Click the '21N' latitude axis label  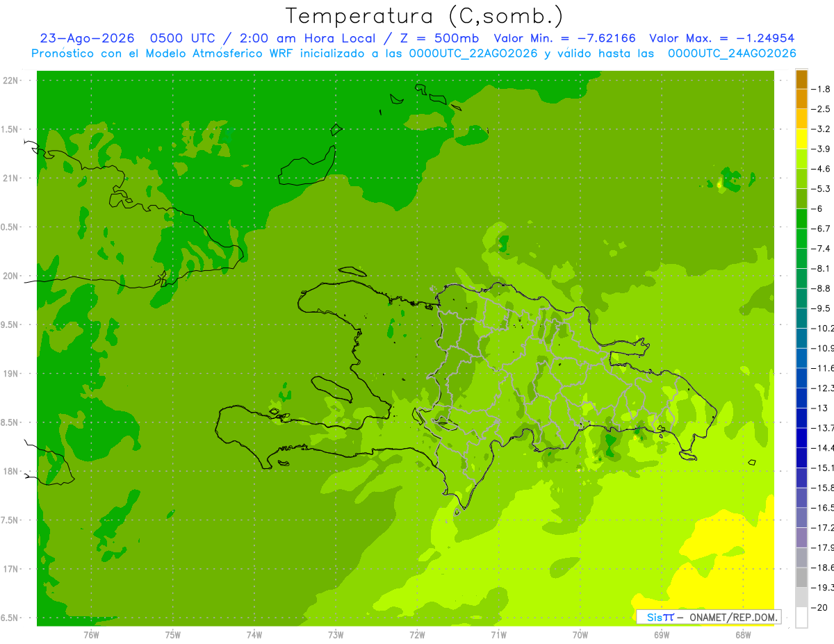point(10,178)
